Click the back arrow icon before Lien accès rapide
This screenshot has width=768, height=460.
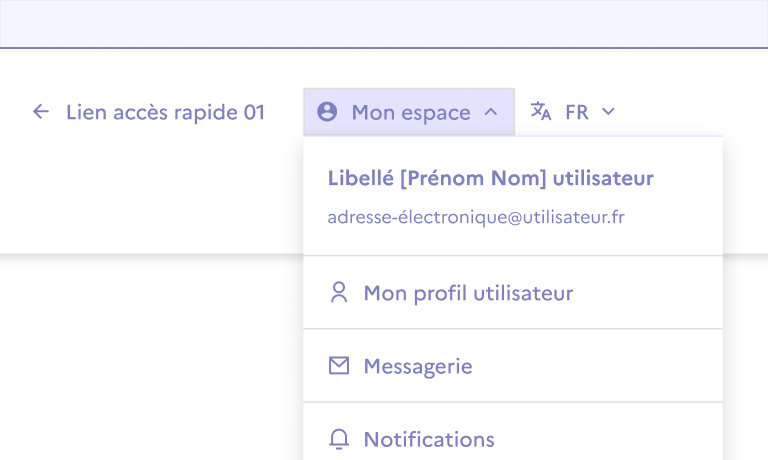(41, 112)
